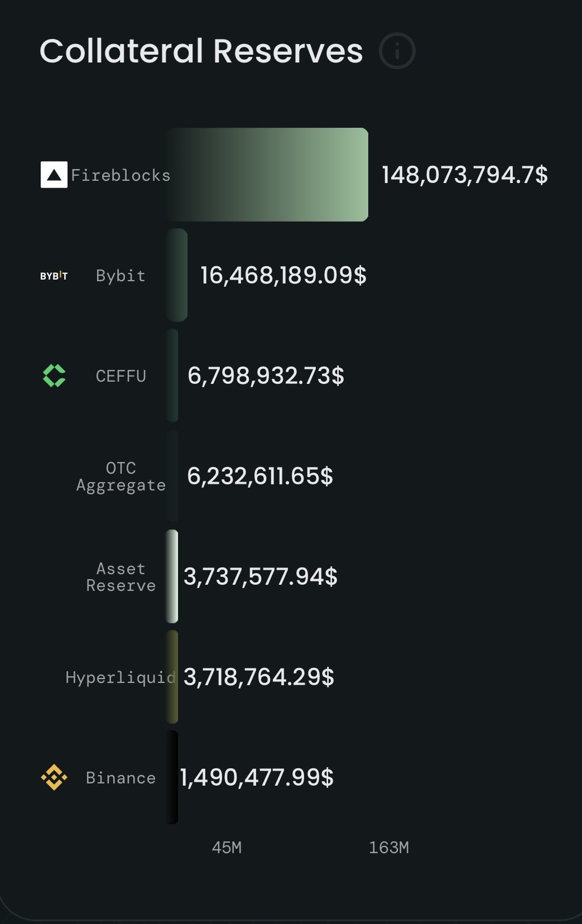Click the Fireblocks value 148,073,794.7$
The height and width of the screenshot is (924, 582).
pos(464,175)
